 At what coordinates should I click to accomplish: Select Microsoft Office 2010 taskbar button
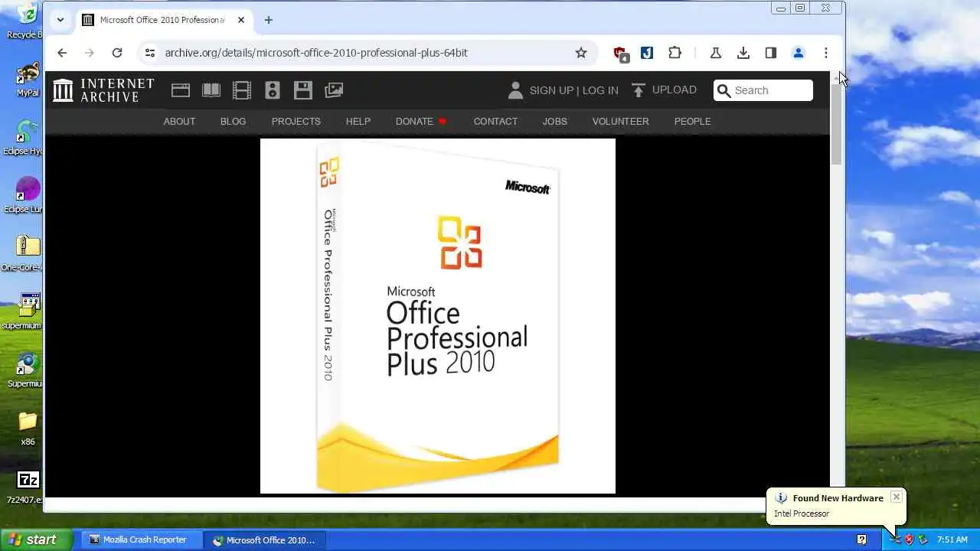(264, 540)
